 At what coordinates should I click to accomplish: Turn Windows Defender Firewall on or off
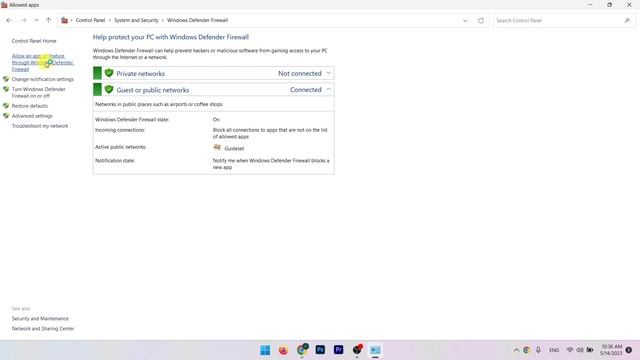38,92
